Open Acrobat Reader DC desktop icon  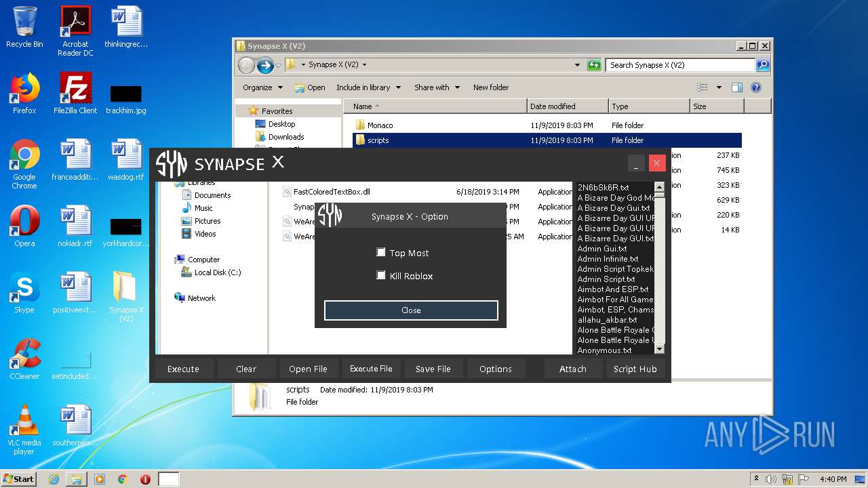coord(75,30)
